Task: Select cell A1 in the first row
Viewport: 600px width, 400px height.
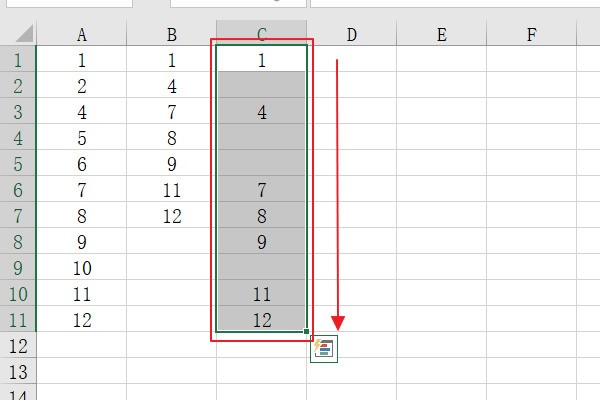Action: 81,60
